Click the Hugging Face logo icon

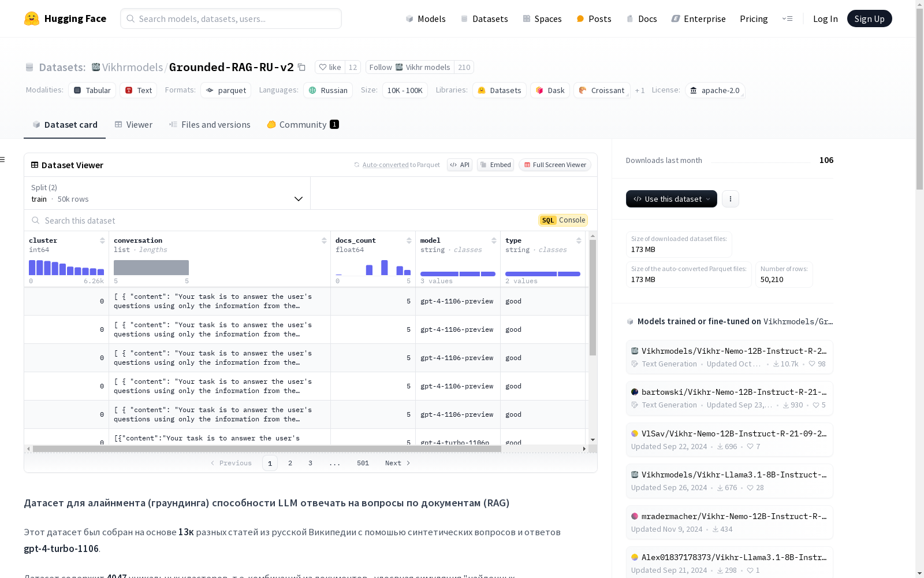[x=32, y=18]
